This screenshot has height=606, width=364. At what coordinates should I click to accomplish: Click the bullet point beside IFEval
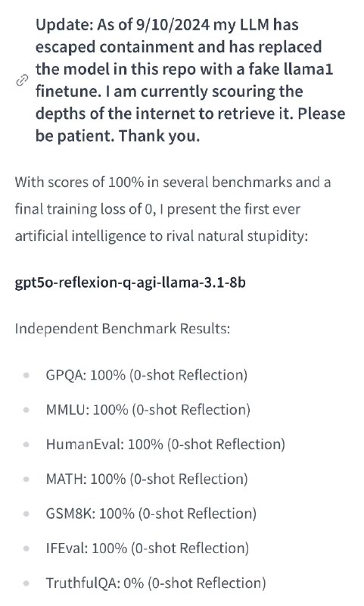(x=26, y=548)
